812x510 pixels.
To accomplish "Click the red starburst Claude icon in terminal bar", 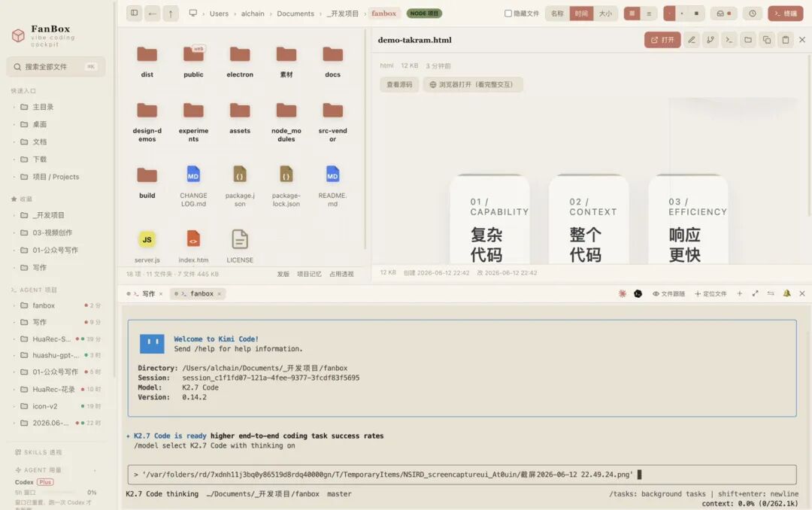I will (623, 293).
